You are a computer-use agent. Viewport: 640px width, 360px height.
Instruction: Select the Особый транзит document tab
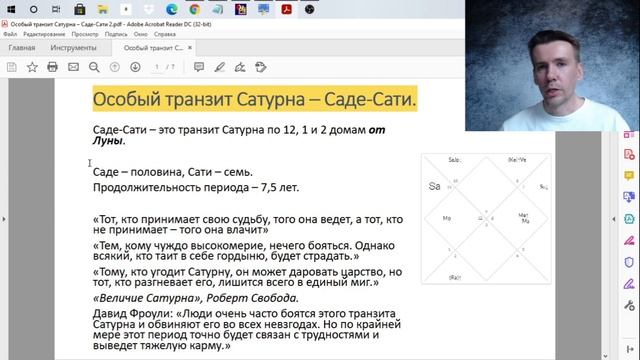coord(153,48)
